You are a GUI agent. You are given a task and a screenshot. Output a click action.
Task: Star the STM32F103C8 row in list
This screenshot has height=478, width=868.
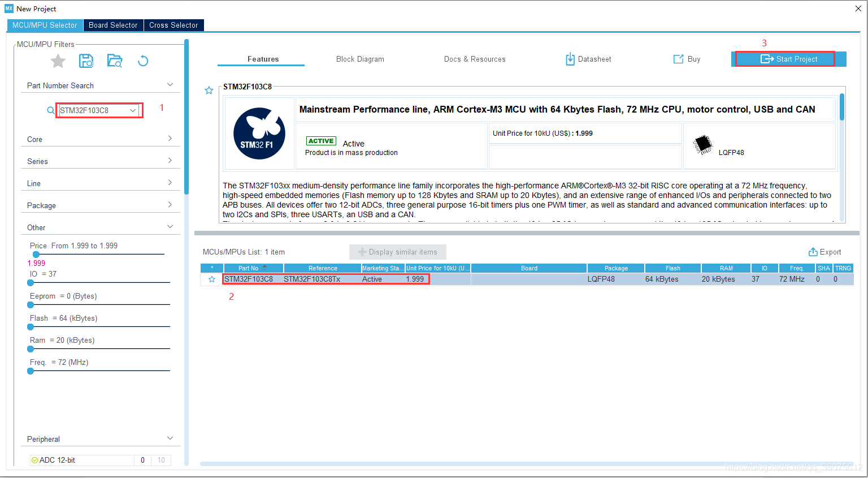tap(212, 279)
